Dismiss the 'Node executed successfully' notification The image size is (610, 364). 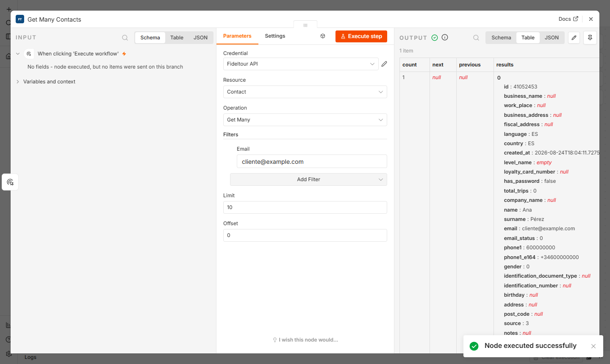593,346
